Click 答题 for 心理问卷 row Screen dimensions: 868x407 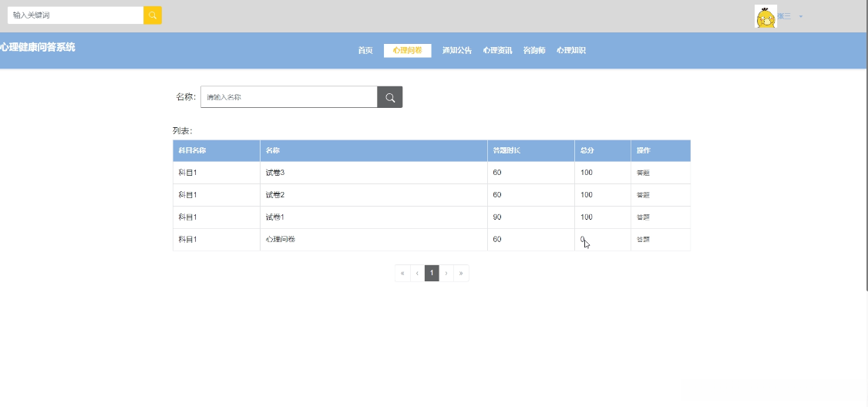pyautogui.click(x=643, y=239)
